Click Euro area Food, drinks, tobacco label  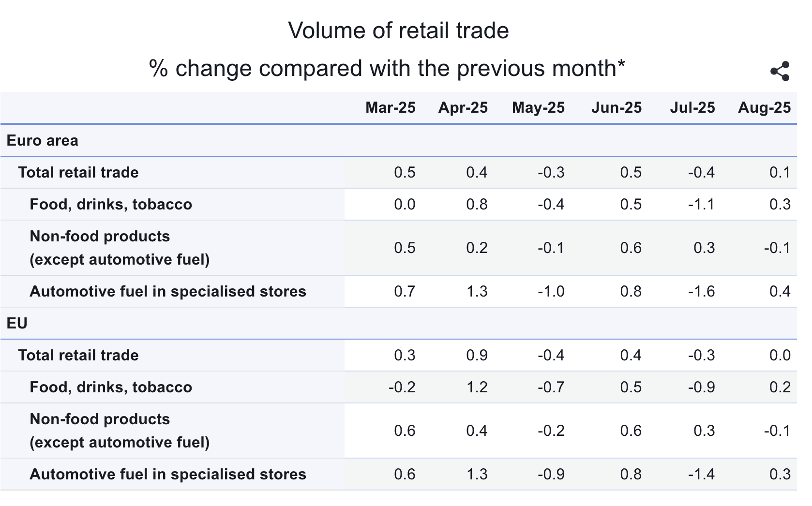111,204
